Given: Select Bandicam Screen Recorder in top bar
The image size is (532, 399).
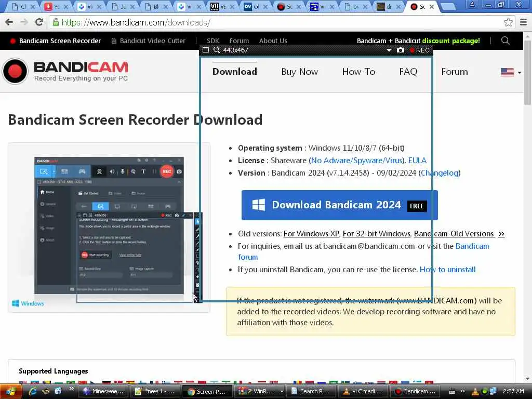Looking at the screenshot, I should pyautogui.click(x=56, y=41).
